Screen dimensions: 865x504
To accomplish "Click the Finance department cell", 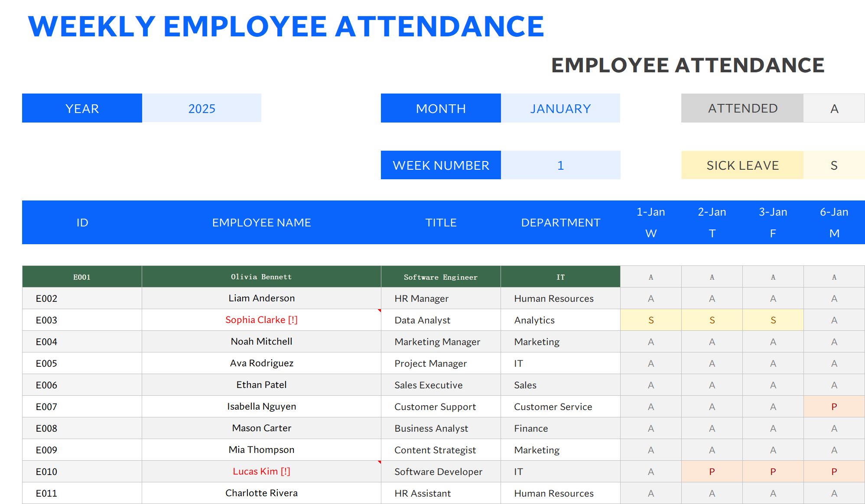I will (x=560, y=428).
